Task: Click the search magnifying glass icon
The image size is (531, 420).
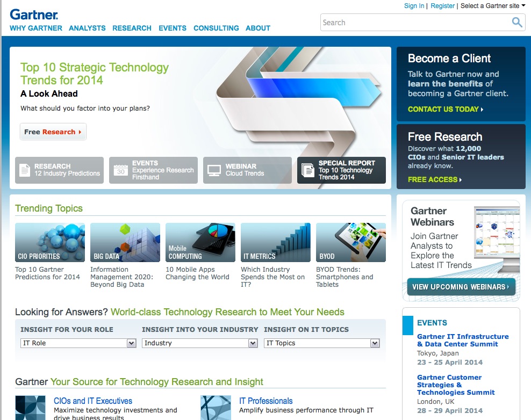Action: (x=516, y=23)
